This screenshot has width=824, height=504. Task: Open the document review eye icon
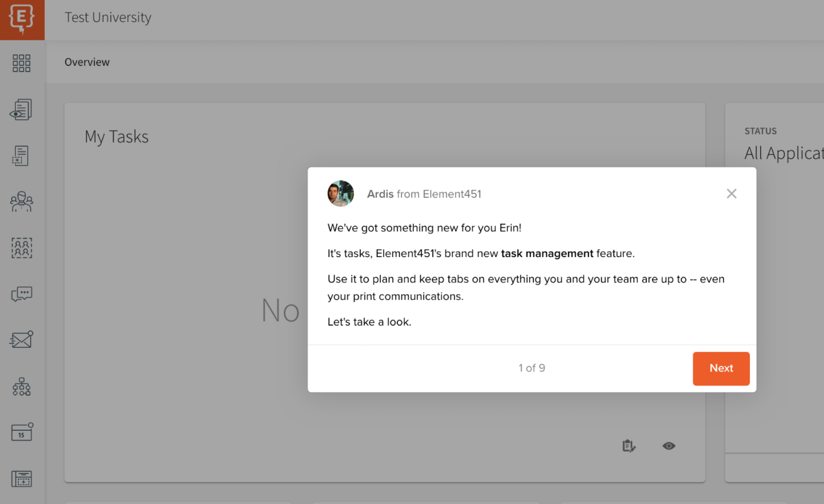pyautogui.click(x=21, y=109)
